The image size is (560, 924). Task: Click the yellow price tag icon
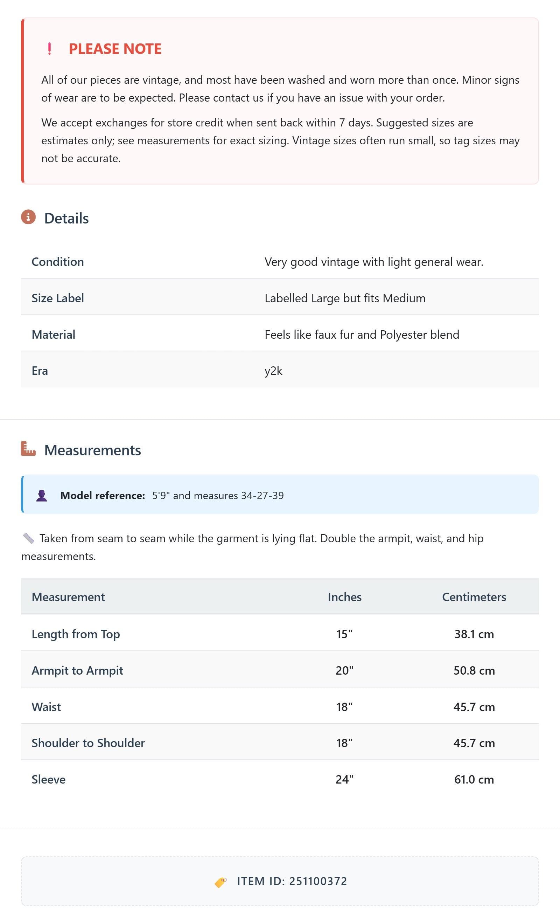coord(221,882)
